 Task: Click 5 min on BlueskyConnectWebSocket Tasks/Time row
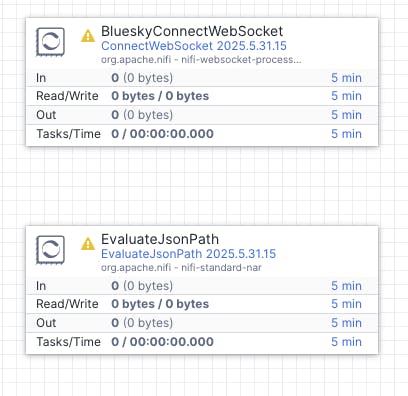coord(346,134)
